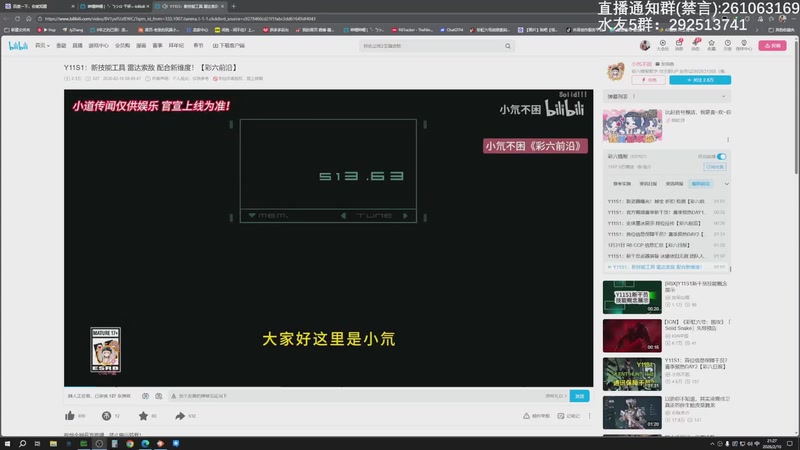Screen dimensions: 800x450
Task: Open 游戏中心 in the nav bar
Action: coord(98,45)
